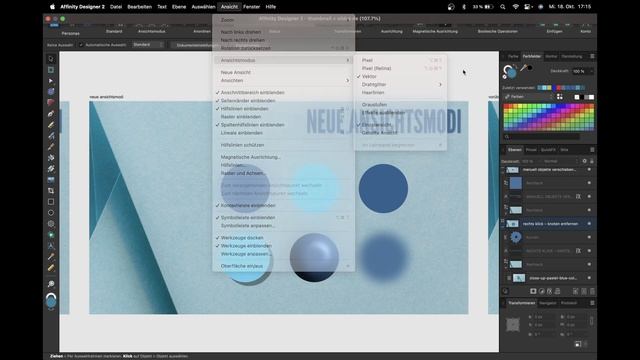Click the fill/stroke color selector in Farbfelder panel

509,71
